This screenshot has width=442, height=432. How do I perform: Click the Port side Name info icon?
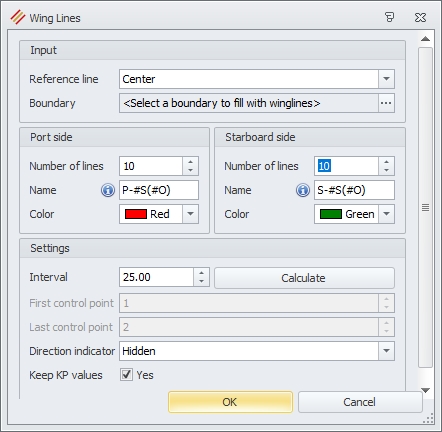pyautogui.click(x=108, y=190)
